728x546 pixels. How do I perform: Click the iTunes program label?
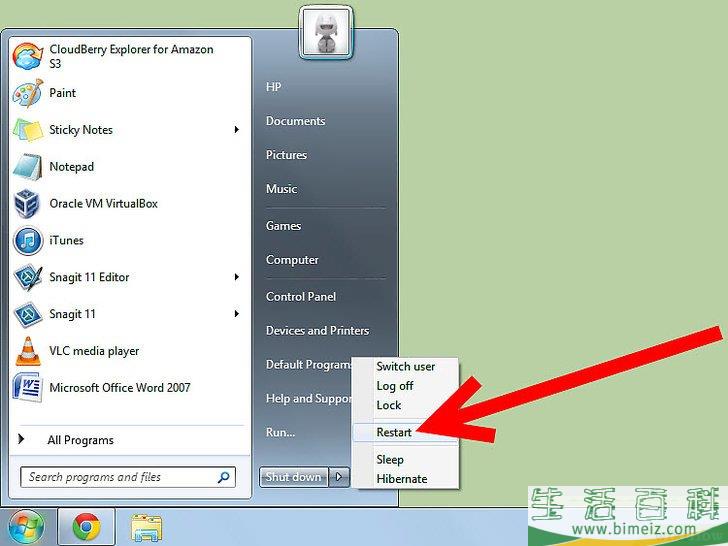(x=66, y=240)
